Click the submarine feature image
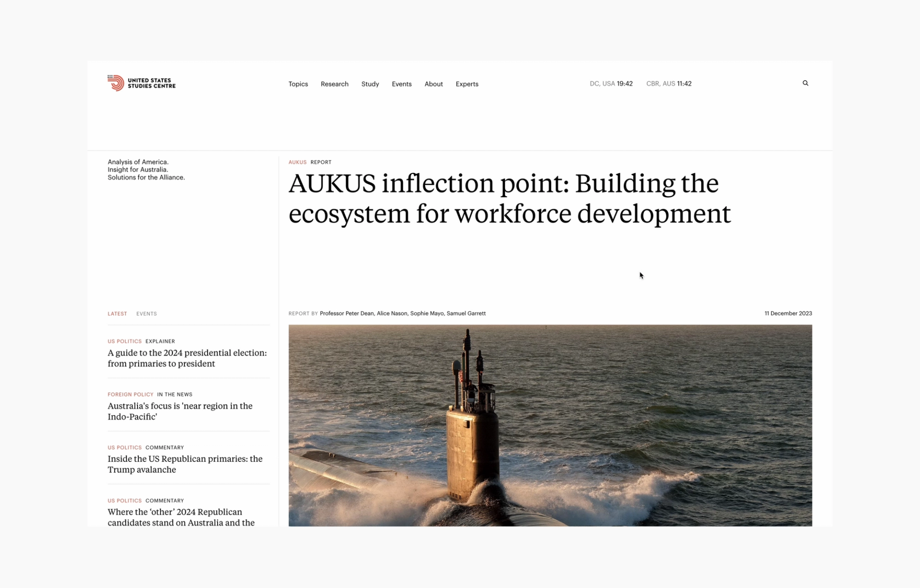 click(550, 425)
